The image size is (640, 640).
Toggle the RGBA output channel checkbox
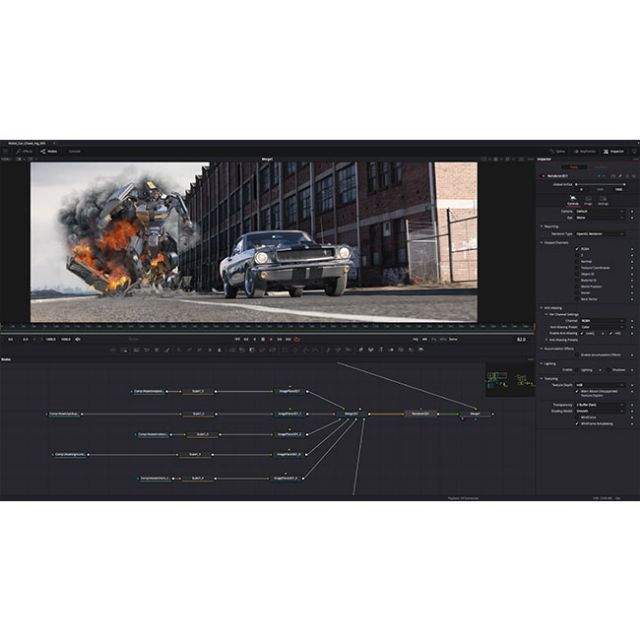coord(577,249)
